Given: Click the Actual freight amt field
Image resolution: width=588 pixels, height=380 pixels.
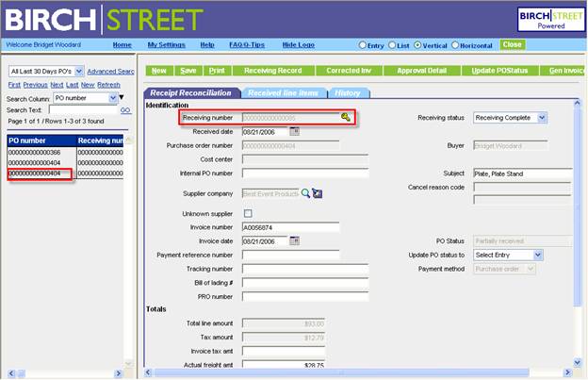Looking at the screenshot, I should (x=284, y=365).
